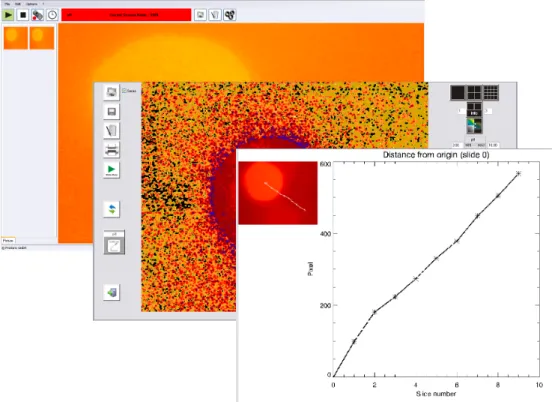Select the pH line profile tool
552x402 pixels.
point(114,243)
